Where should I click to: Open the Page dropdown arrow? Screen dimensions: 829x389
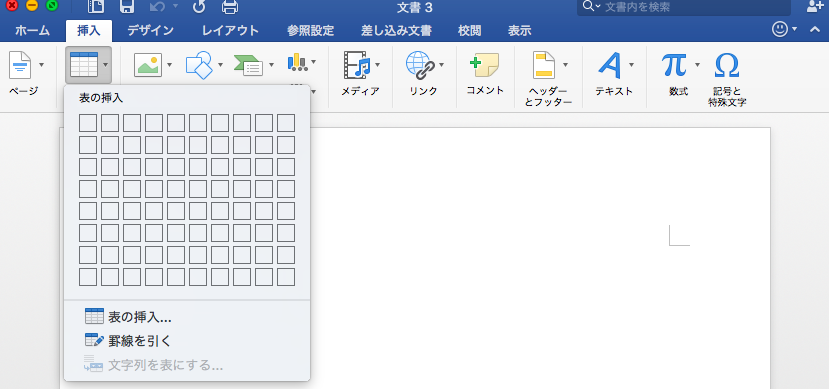tap(41, 66)
